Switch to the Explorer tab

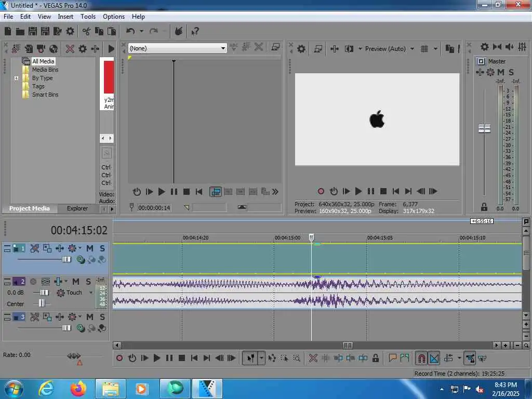coord(77,208)
